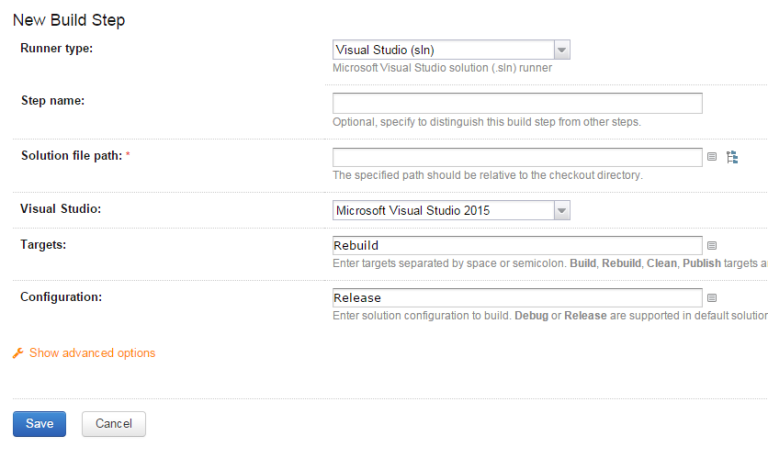The height and width of the screenshot is (458, 768).
Task: Click the "Visual Studio:" label
Action: click(62, 209)
